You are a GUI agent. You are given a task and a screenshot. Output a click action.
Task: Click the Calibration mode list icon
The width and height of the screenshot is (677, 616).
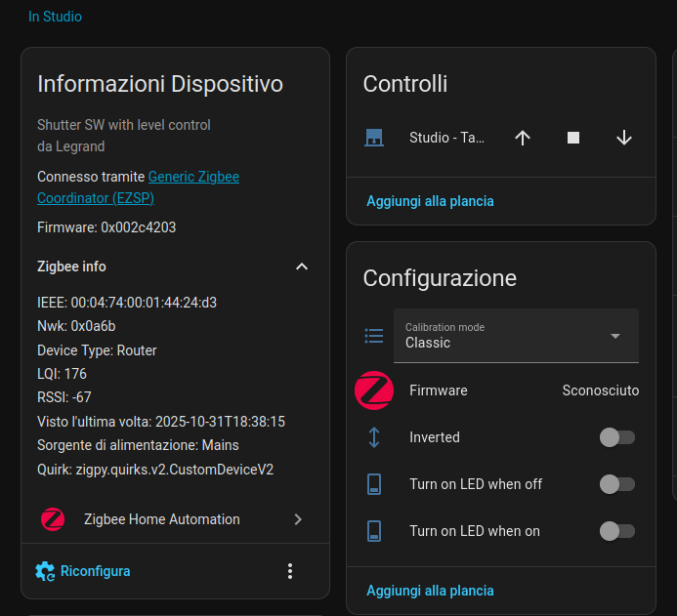(x=373, y=336)
